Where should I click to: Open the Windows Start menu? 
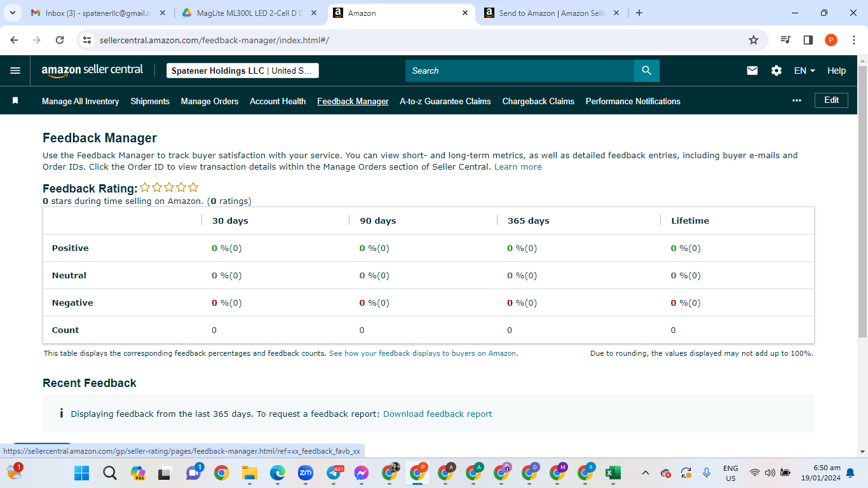(82, 473)
